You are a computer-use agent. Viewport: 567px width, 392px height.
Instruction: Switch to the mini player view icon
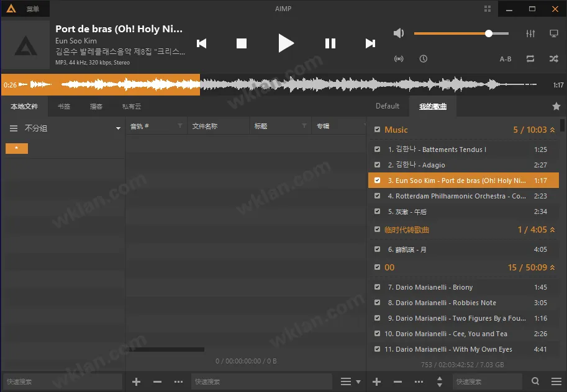(553, 33)
